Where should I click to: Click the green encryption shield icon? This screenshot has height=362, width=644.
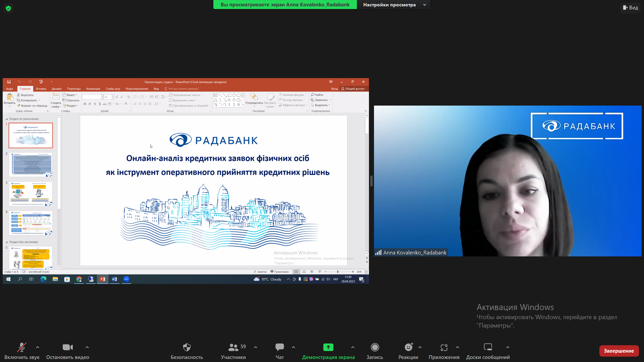pyautogui.click(x=8, y=8)
